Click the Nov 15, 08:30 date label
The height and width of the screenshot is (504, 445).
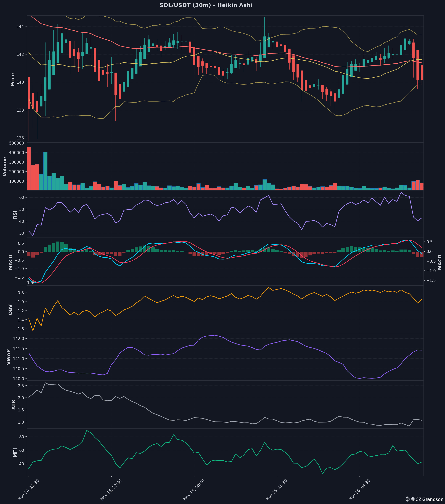click(194, 490)
